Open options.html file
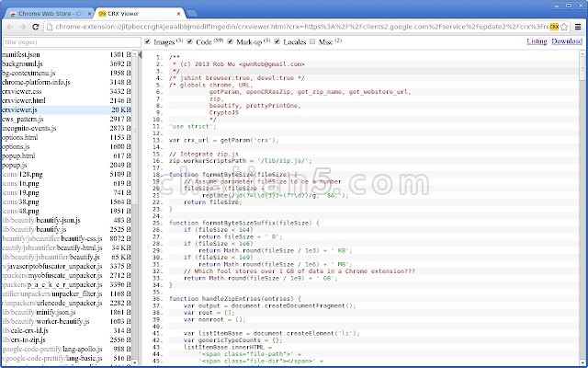This screenshot has height=368, width=588. (66, 137)
